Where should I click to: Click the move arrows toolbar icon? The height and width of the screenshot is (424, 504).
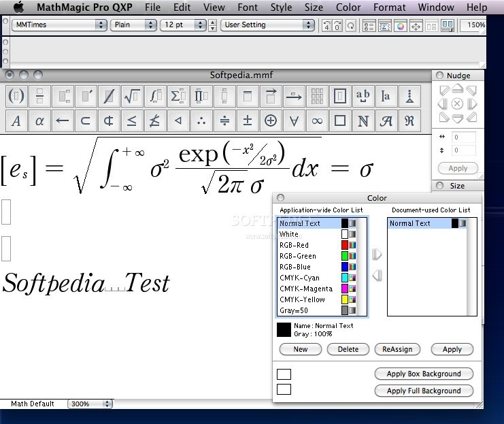(x=416, y=26)
